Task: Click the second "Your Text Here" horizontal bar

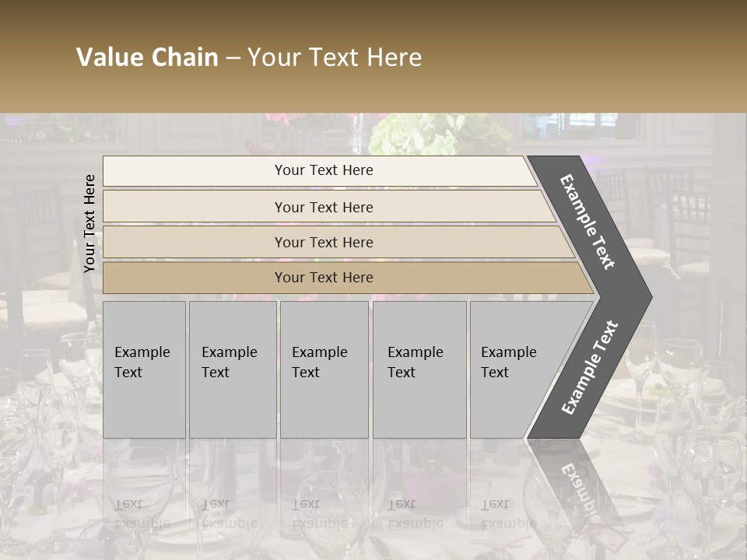Action: tap(324, 207)
